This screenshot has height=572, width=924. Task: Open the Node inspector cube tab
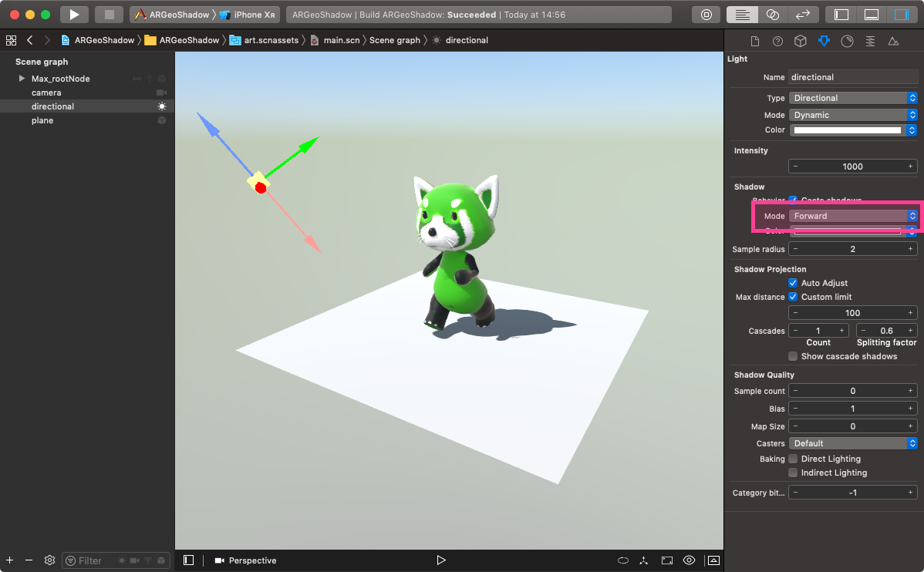coord(801,41)
